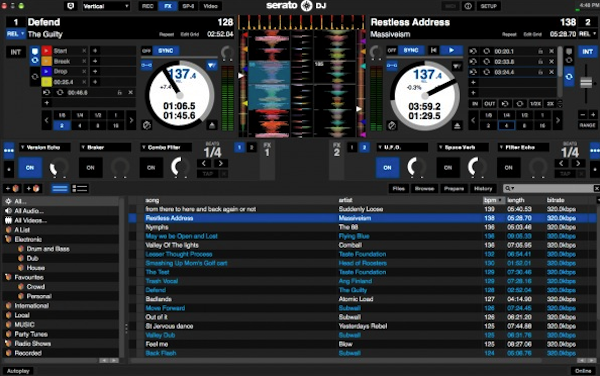Screen dimensions: 600x376
Task: Show loops tab on deck 2
Action: (x=569, y=77)
